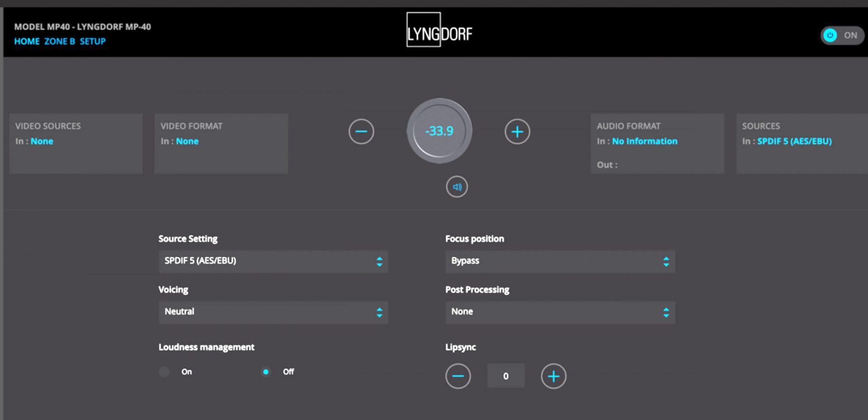Open the Voicing dropdown set to Neutral

click(274, 312)
